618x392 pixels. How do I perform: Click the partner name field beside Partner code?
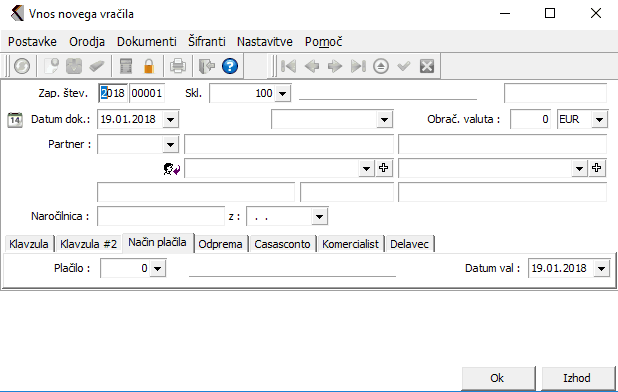(289, 145)
